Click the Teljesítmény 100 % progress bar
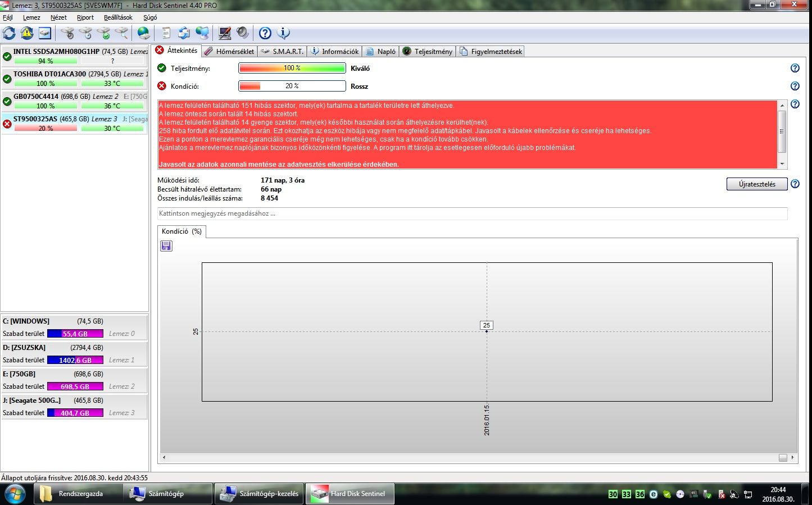812x505 pixels. [x=292, y=68]
